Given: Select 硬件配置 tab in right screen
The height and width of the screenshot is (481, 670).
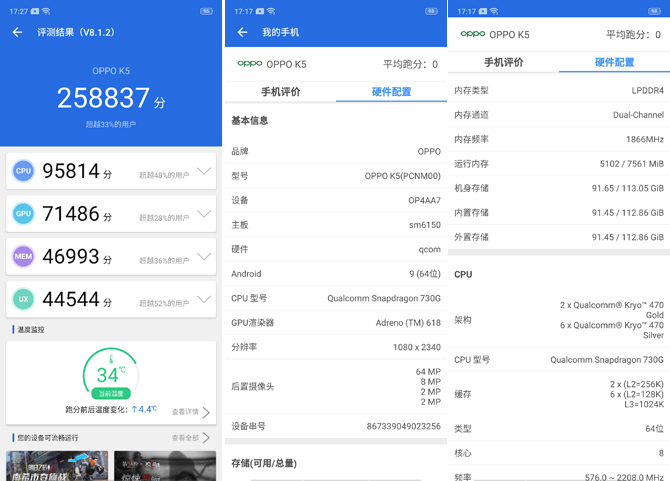Looking at the screenshot, I should coord(614,62).
